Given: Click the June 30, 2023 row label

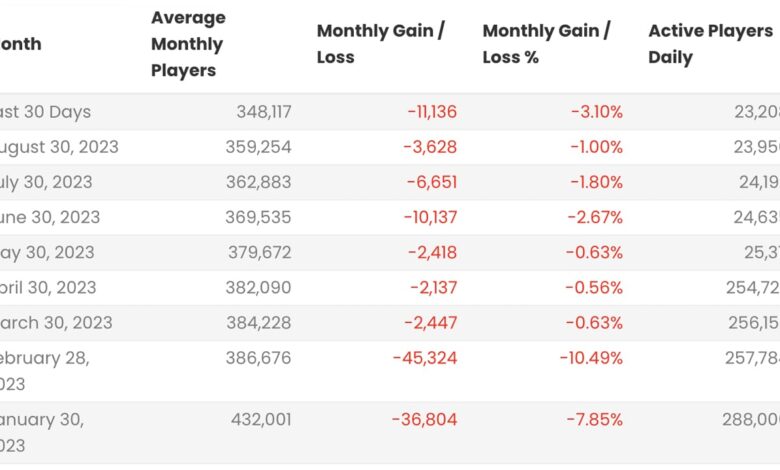Looking at the screenshot, I should 50,217.
